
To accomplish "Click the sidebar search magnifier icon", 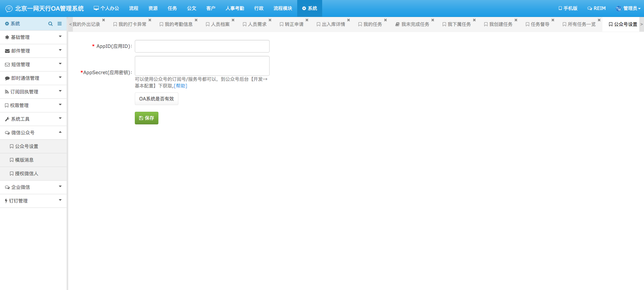I will click(x=50, y=24).
